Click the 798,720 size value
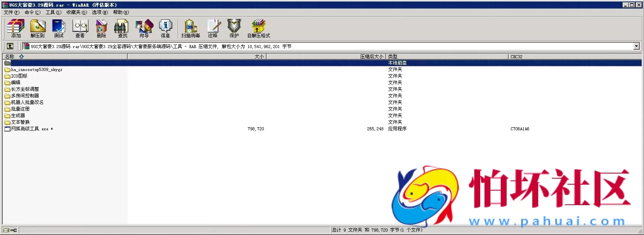 [256, 129]
